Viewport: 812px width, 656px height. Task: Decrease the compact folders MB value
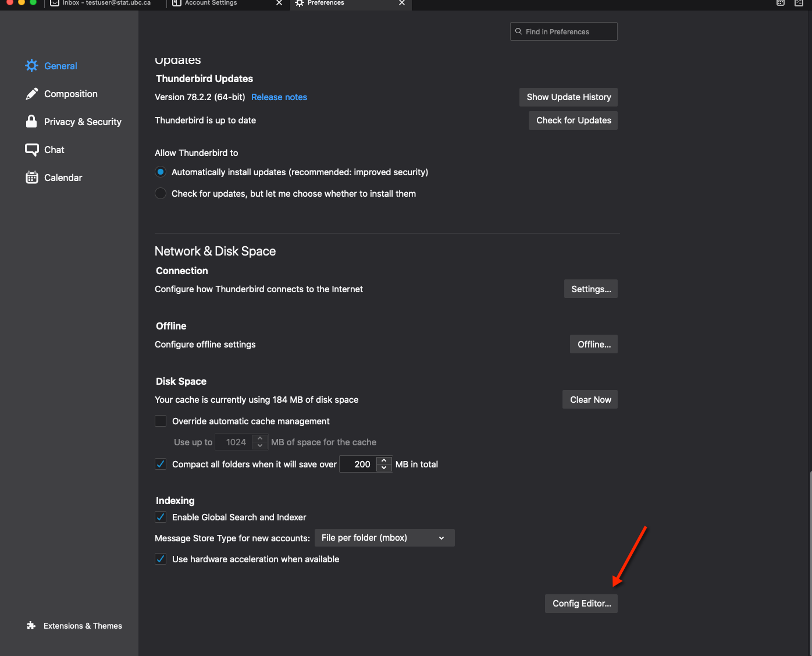tap(384, 467)
